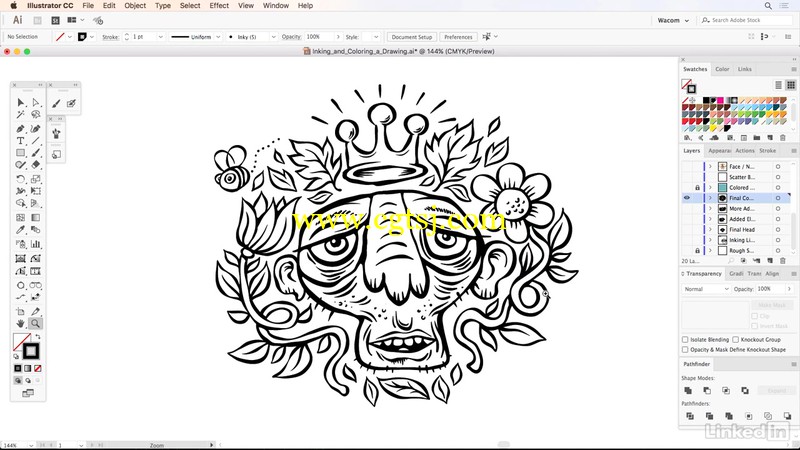Show the hidden Final Head layer
800x450 pixels.
[687, 230]
